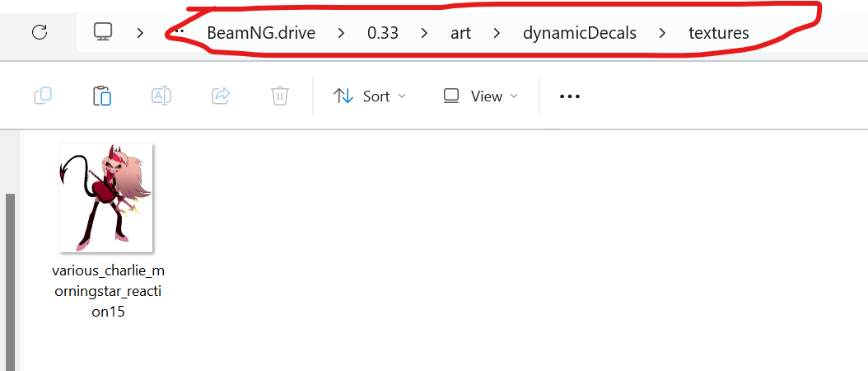Click the Paste toolbar icon

[102, 96]
